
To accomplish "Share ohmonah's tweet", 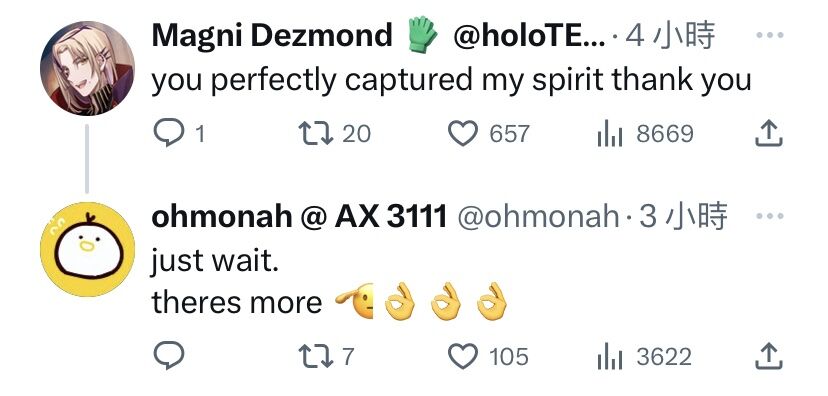I will tap(768, 356).
